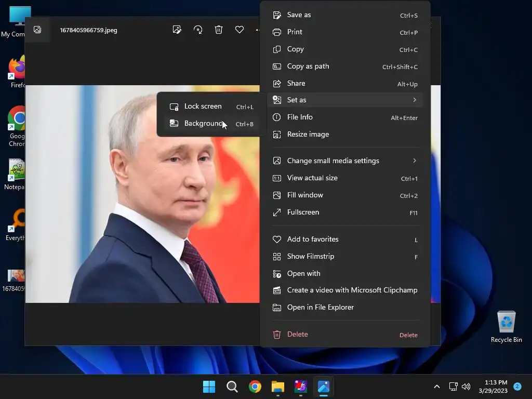
Task: Click the Photos app taskbar icon
Action: point(324,387)
